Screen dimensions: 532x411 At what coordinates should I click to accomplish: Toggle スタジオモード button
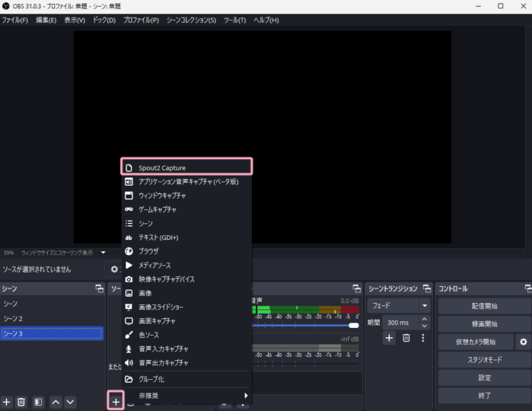[x=485, y=360]
